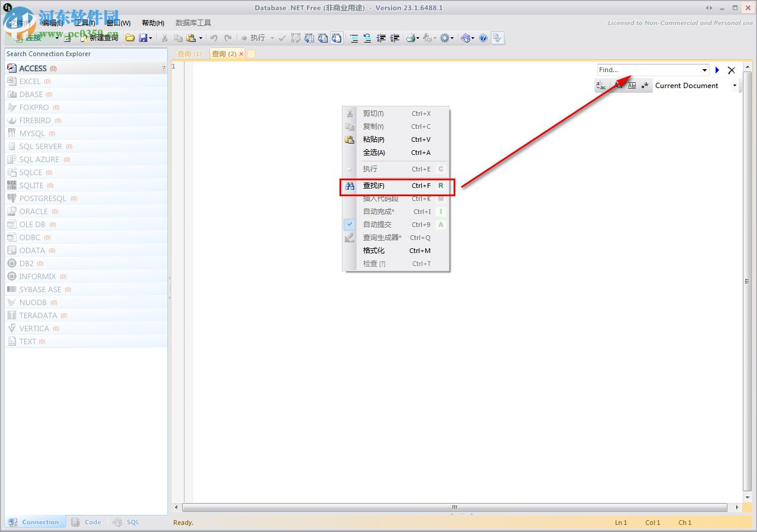
Task: Click the cut scissors icon in toolbar
Action: 164,38
